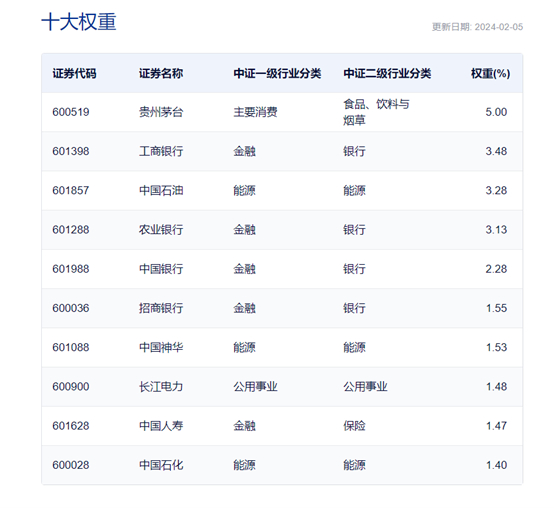Image resolution: width=554 pixels, height=508 pixels.
Task: Select the 中国人寿 name cell
Action: coord(161,426)
